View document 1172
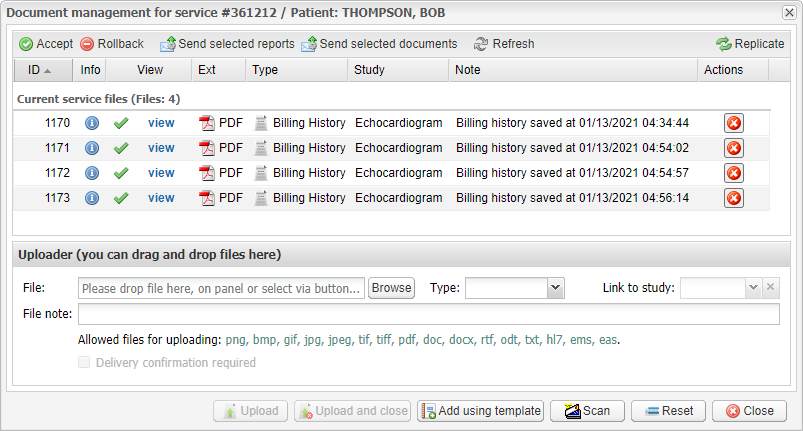803x431 pixels. point(161,173)
